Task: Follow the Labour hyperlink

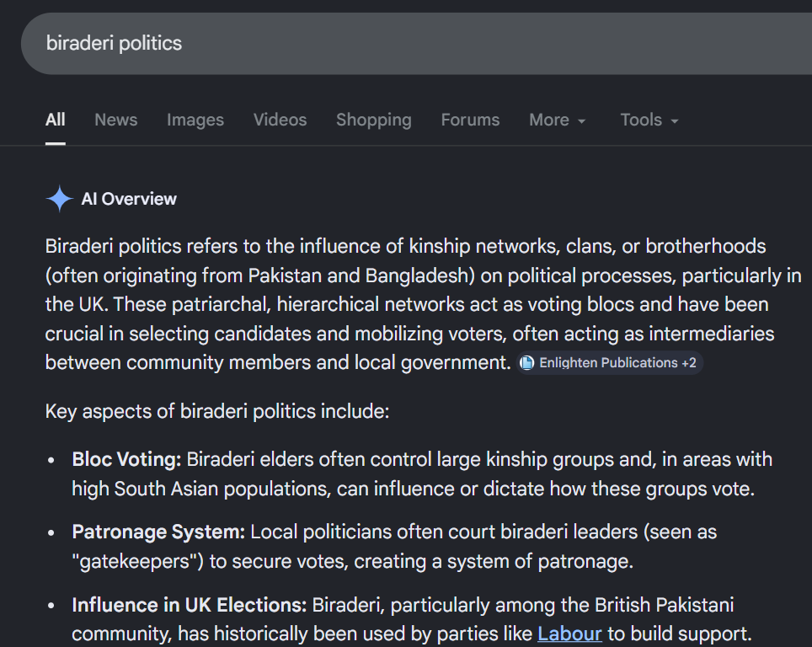Action: 569,634
